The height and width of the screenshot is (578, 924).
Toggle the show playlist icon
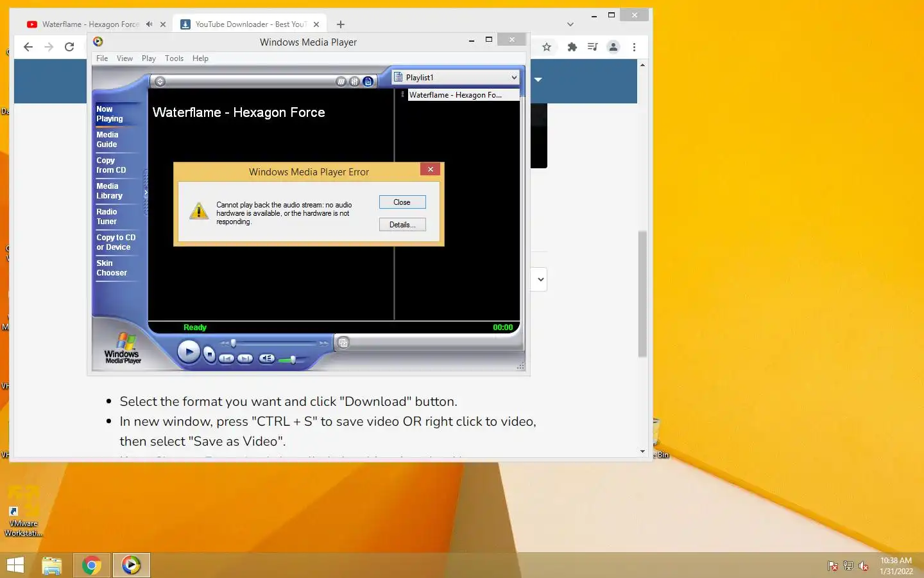pos(368,82)
